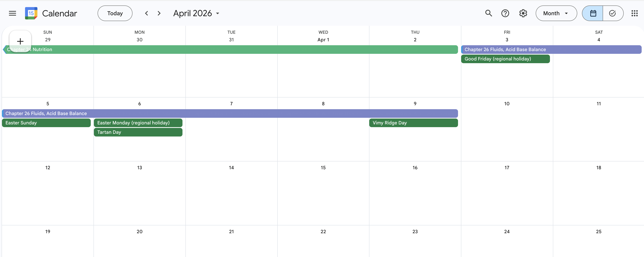Navigate to the previous month with the back chevron
Screen dimensions: 644x257
147,13
